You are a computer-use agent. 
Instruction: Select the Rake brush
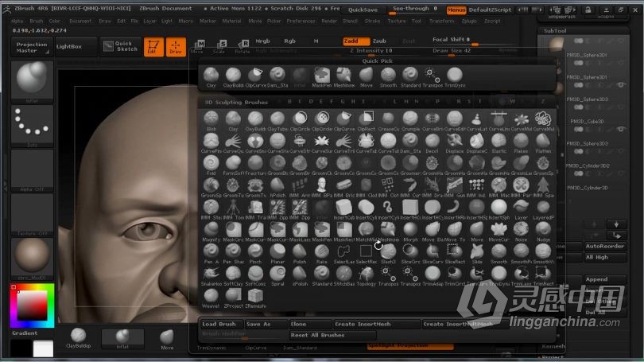click(x=322, y=255)
